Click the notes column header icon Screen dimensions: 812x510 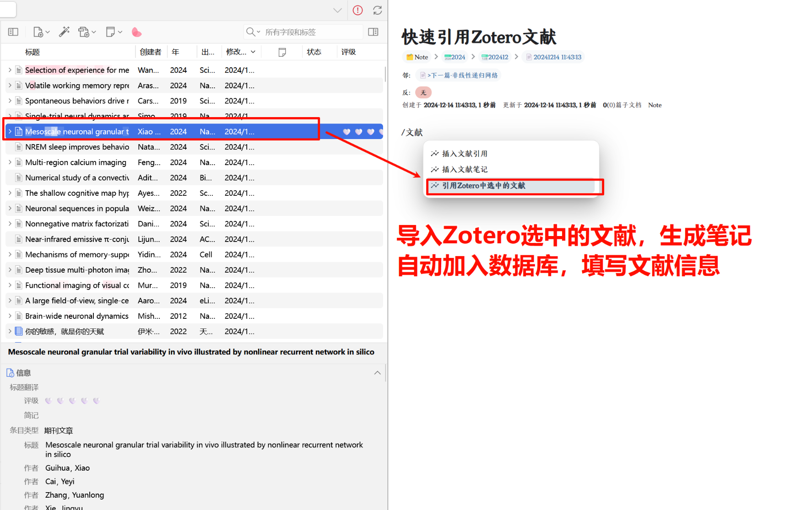click(282, 52)
